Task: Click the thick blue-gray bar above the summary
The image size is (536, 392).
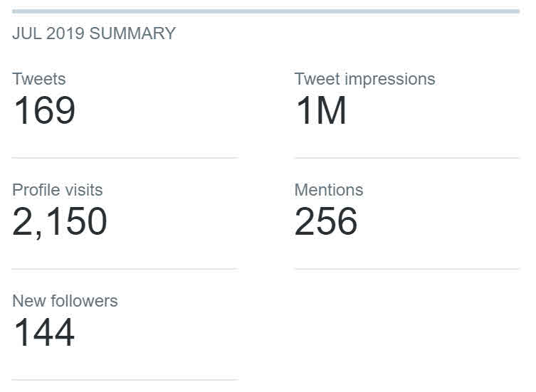Action: pyautogui.click(x=266, y=11)
